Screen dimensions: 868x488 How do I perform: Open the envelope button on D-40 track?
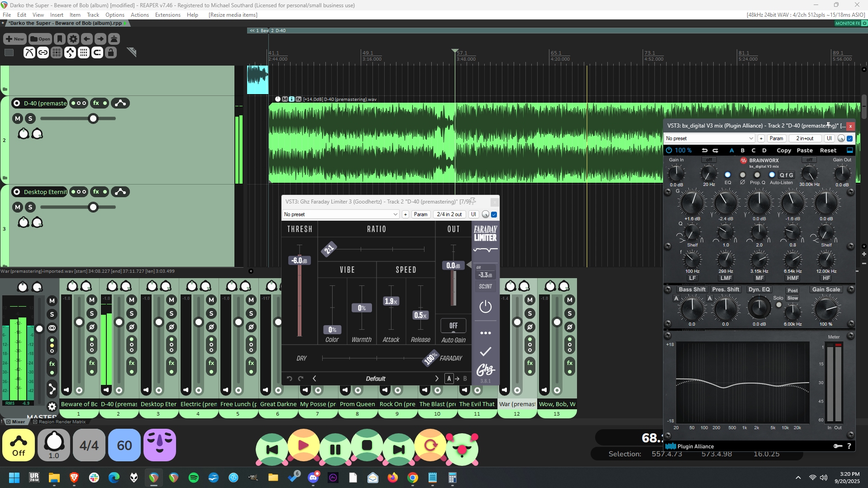point(120,103)
